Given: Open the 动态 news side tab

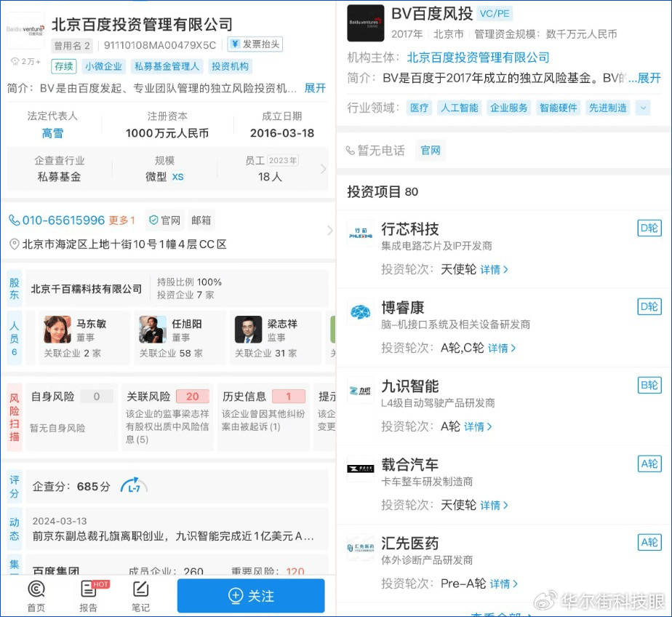Looking at the screenshot, I should [14, 529].
